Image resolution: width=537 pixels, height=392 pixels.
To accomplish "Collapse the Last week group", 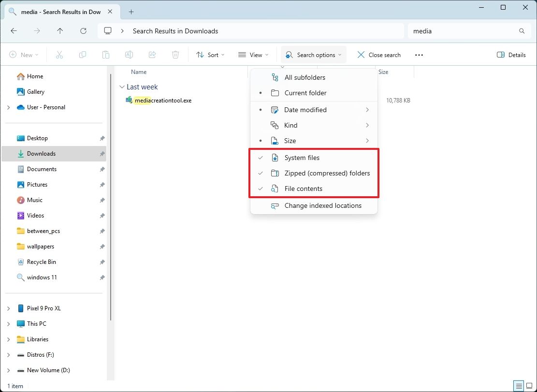I will (122, 87).
